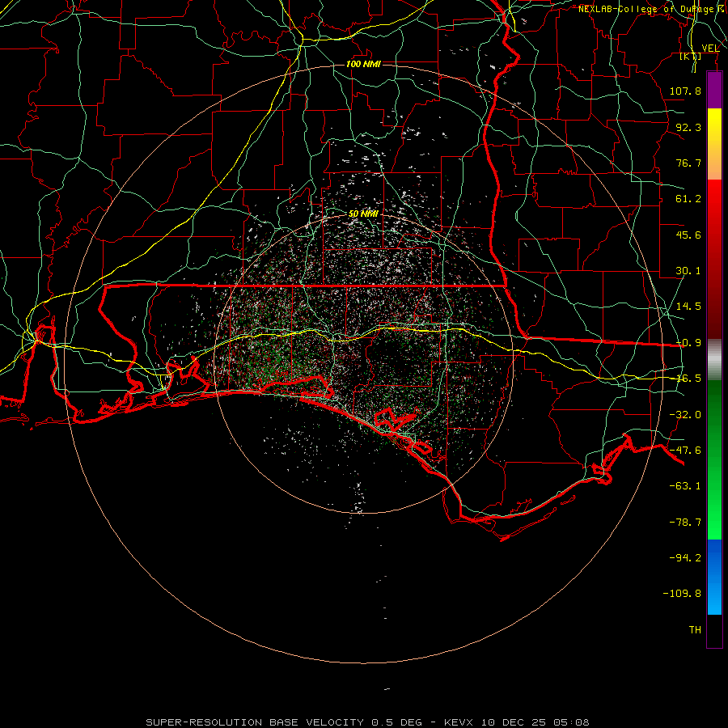The height and width of the screenshot is (728, 728).
Task: Click the -94.2 velocity scale value
Action: (x=685, y=558)
